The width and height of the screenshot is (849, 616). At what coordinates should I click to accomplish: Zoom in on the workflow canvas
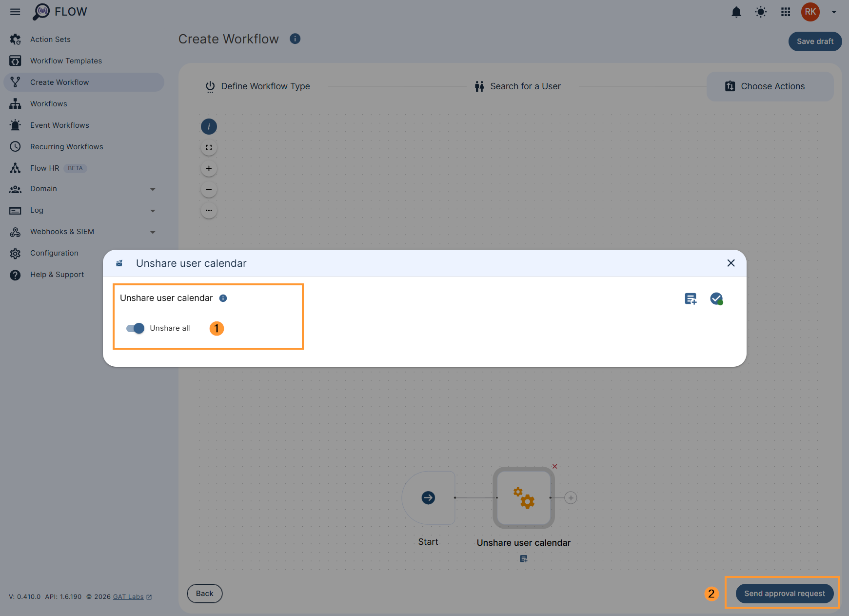click(209, 168)
